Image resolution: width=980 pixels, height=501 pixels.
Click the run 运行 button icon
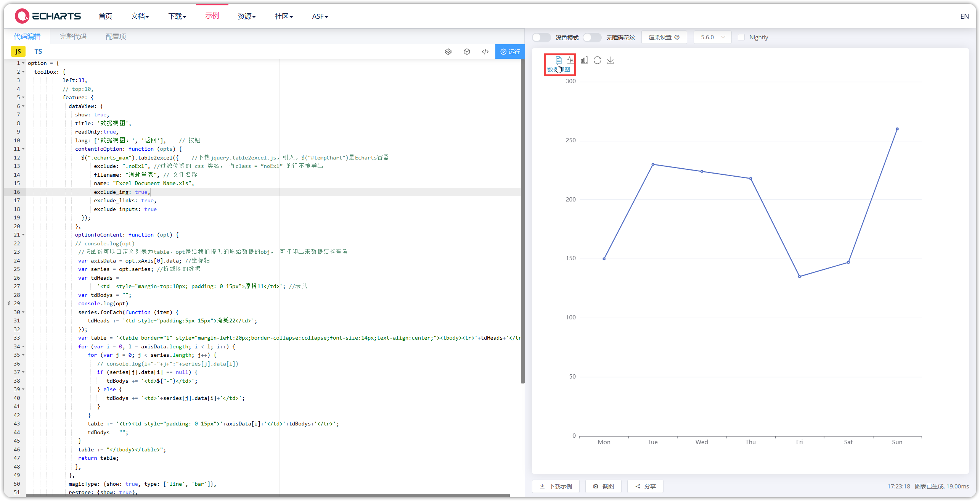pos(510,51)
